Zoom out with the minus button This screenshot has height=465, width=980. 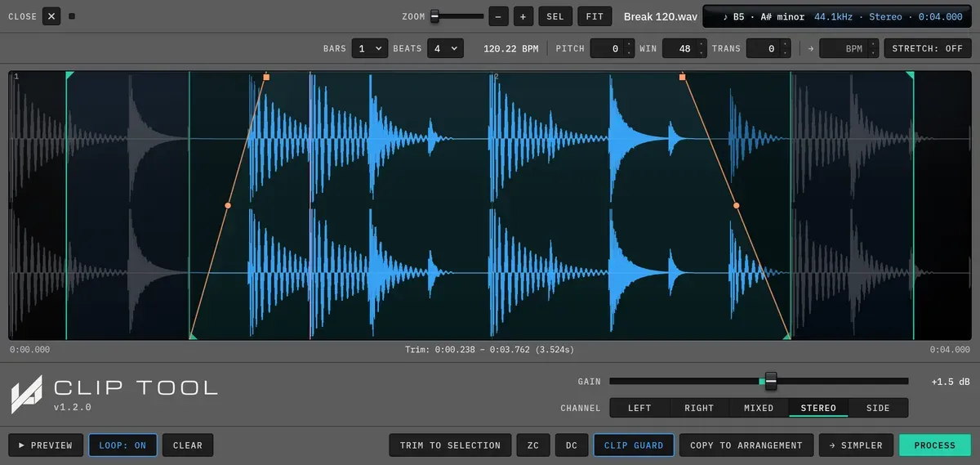click(499, 16)
